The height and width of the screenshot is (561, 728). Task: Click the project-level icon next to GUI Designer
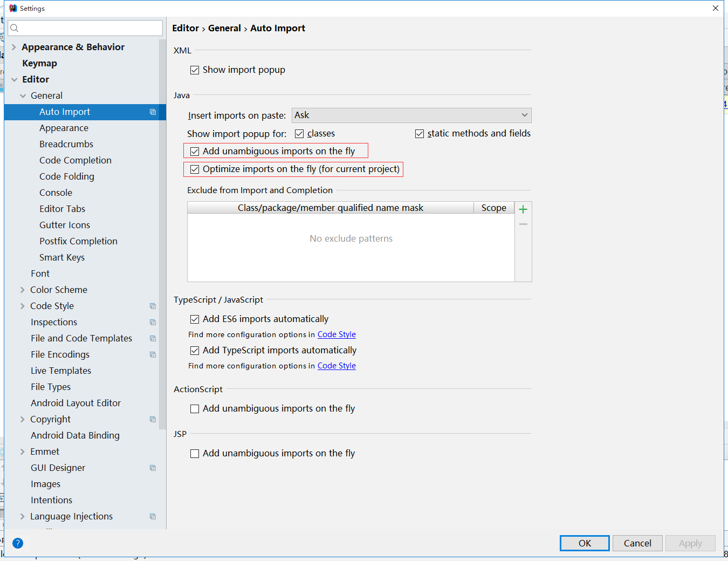tap(153, 468)
